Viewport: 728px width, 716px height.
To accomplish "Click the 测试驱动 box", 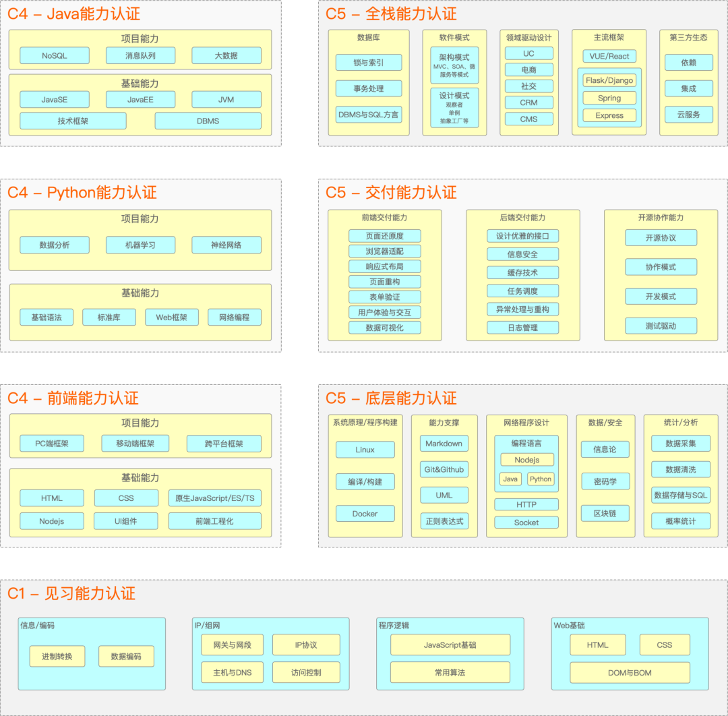I will [x=661, y=326].
